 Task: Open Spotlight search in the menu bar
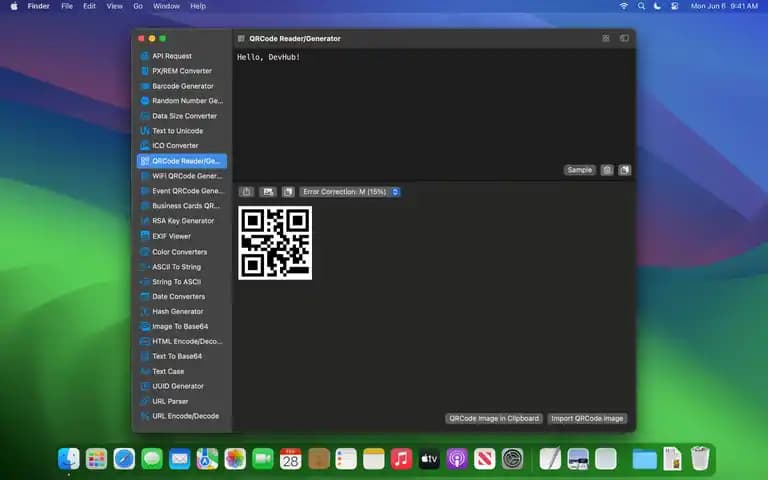[641, 6]
